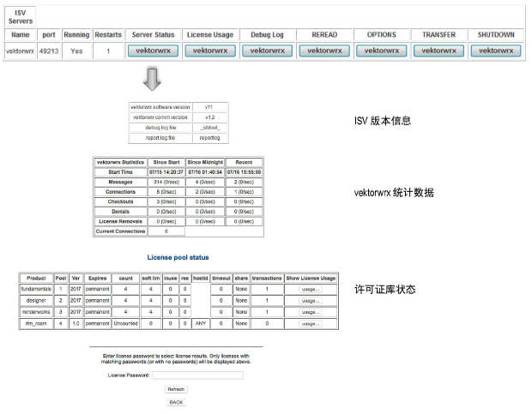This screenshot has height=414, width=532.
Task: Show license usage for renderworks
Action: coord(311,312)
